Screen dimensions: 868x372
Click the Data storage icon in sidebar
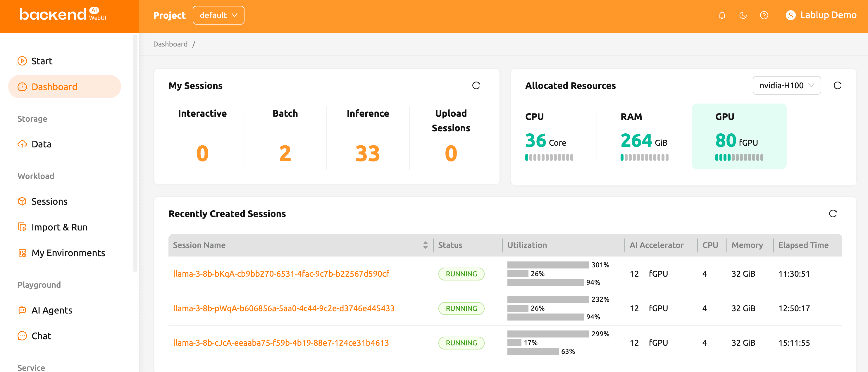click(22, 144)
